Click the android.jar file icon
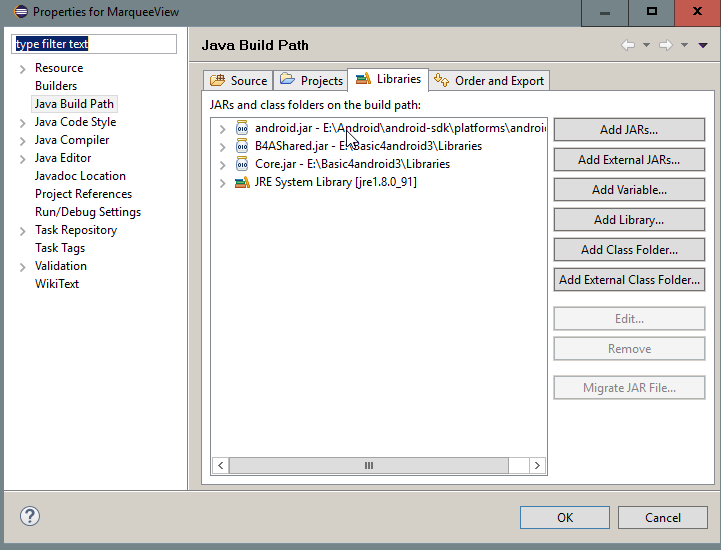 click(x=242, y=128)
